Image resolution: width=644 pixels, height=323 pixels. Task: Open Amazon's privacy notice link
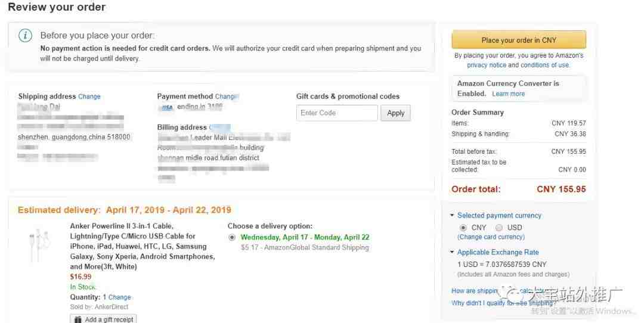[487, 65]
